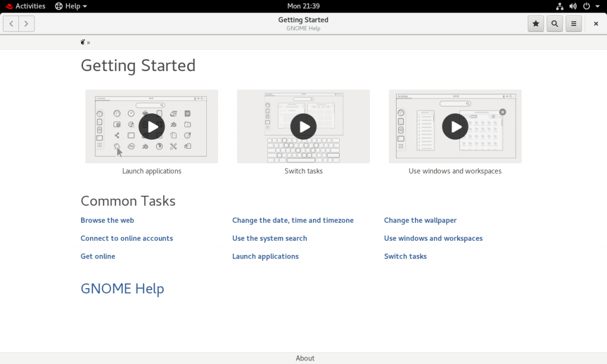Screen dimensions: 607x364
Task: Click the volume speaker icon
Action: pyautogui.click(x=573, y=6)
